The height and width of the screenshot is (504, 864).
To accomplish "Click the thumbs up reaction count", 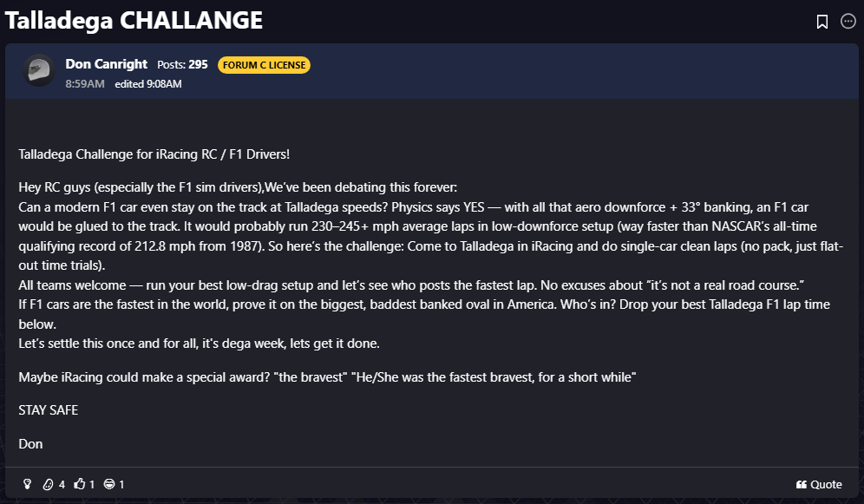I will tap(92, 484).
